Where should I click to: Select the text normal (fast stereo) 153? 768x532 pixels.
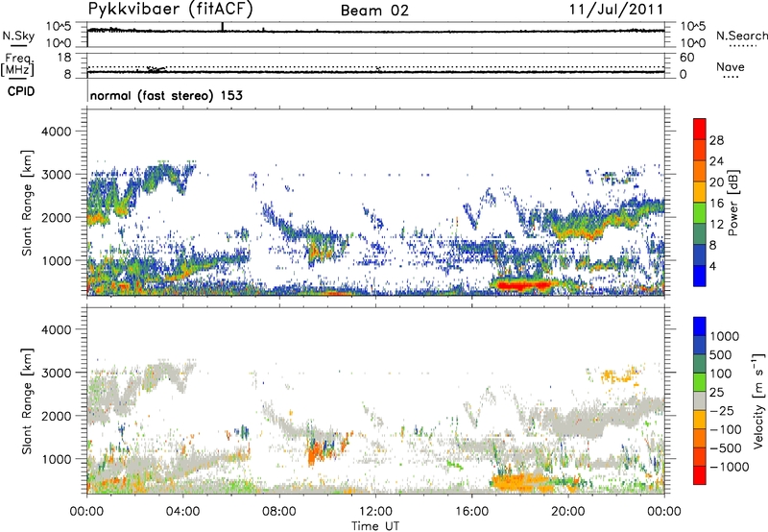[166, 95]
